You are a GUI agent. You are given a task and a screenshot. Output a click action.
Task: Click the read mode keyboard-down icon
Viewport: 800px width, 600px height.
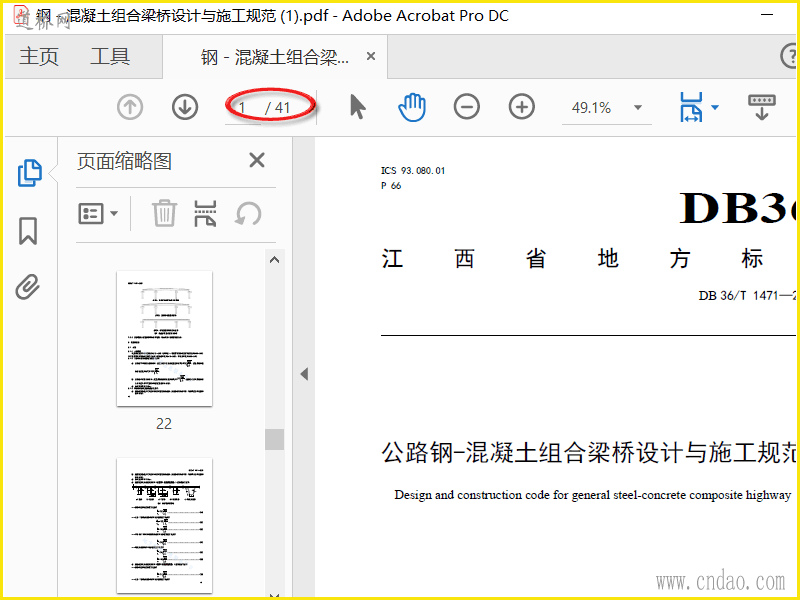pos(762,107)
